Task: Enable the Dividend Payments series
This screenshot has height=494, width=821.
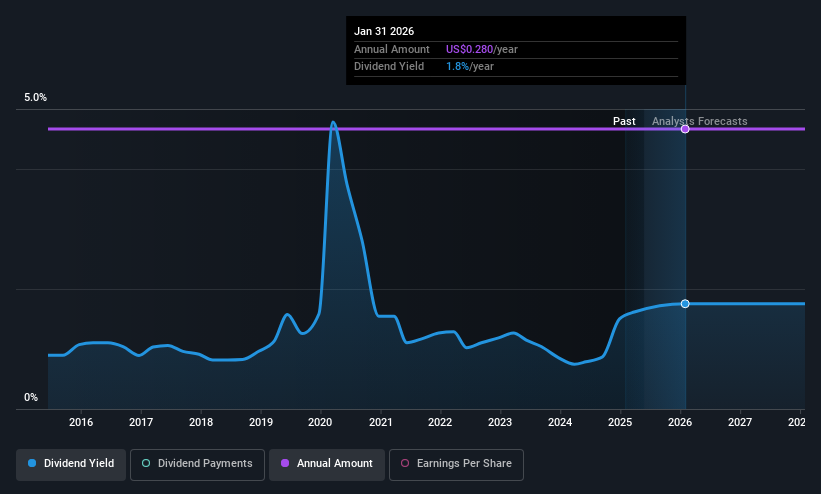Action: tap(197, 465)
